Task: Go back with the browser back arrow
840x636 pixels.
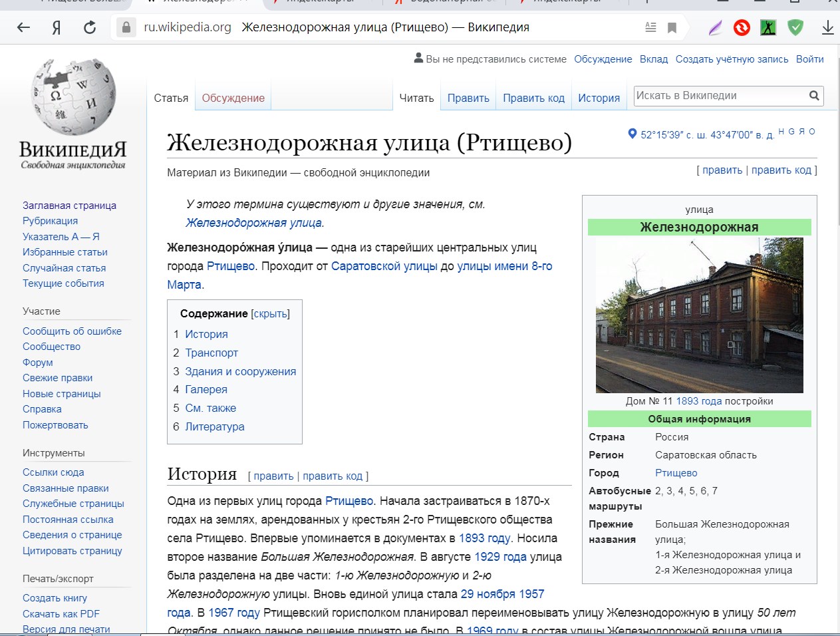Action: pyautogui.click(x=23, y=27)
